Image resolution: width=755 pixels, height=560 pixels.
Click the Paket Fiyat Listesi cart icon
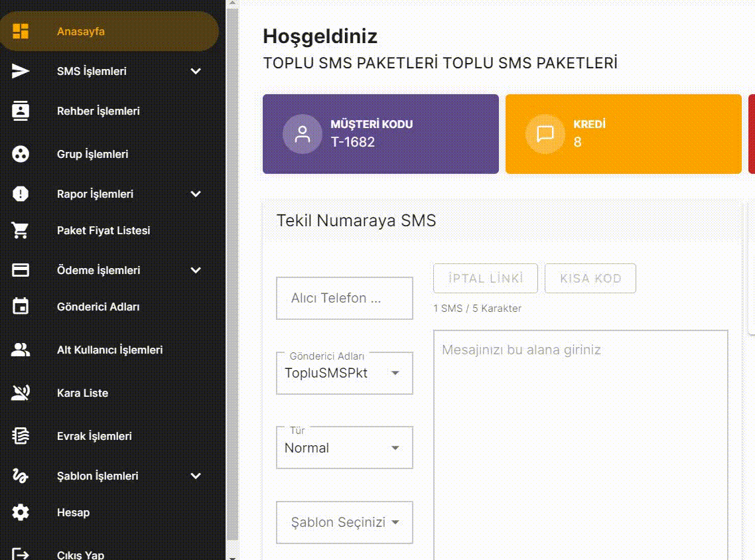pyautogui.click(x=20, y=231)
